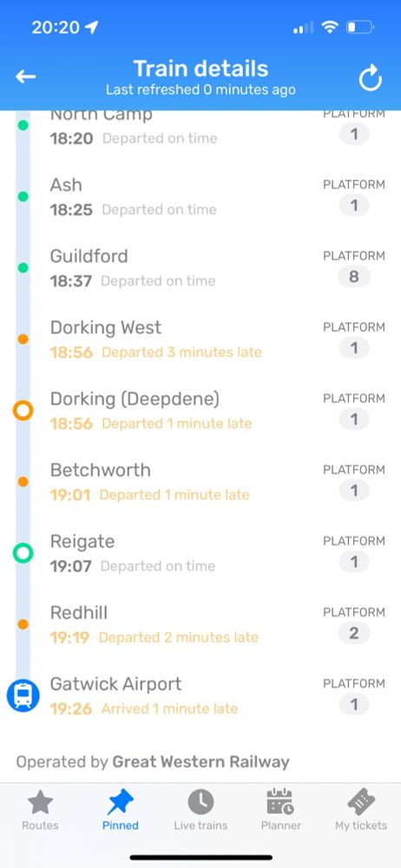Tap Guildford platform 8 badge
The width and height of the screenshot is (401, 868).
click(354, 277)
